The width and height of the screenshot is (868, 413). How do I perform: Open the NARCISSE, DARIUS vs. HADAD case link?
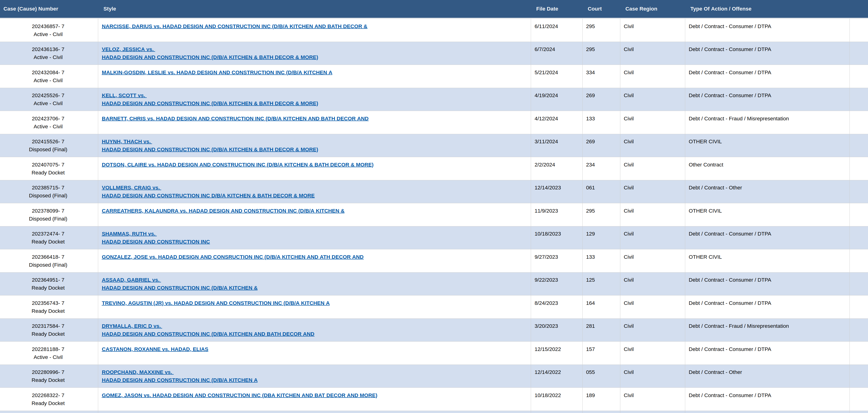[x=235, y=26]
